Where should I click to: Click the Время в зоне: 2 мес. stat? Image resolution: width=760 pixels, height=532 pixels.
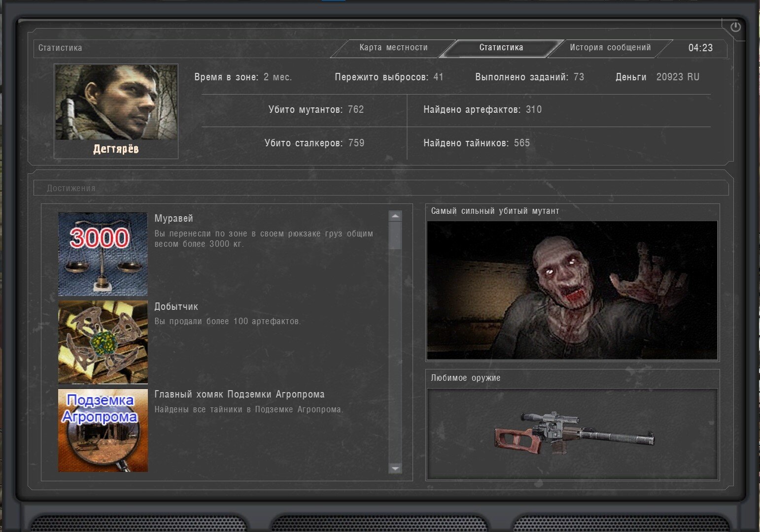[x=243, y=77]
